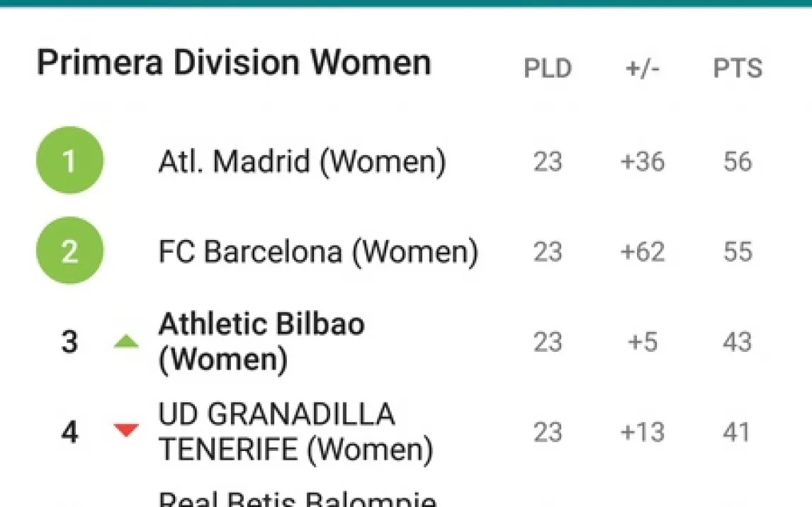Open FC Barcelona (Women) team page
Viewport: 812px width, 507px height.
pyautogui.click(x=318, y=252)
